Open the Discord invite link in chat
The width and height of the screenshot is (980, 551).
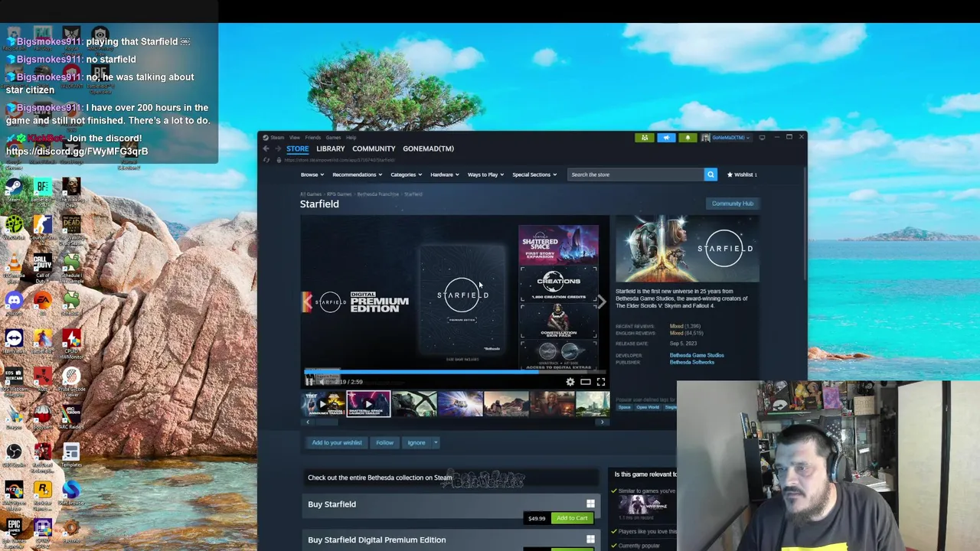[x=77, y=152]
